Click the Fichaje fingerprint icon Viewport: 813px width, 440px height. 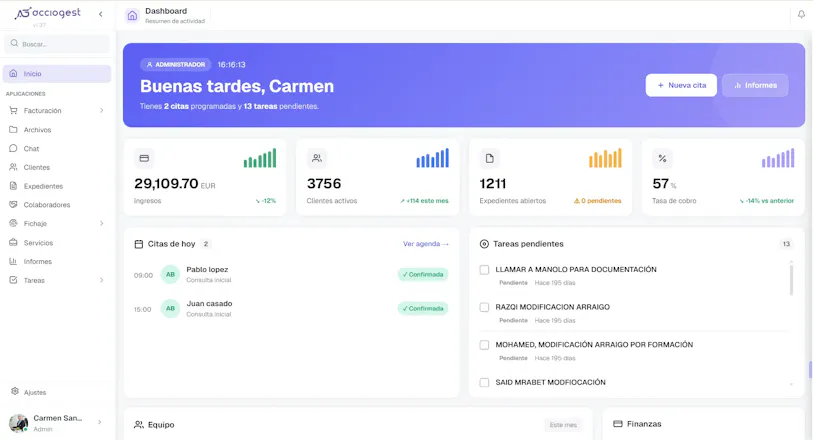(x=13, y=223)
